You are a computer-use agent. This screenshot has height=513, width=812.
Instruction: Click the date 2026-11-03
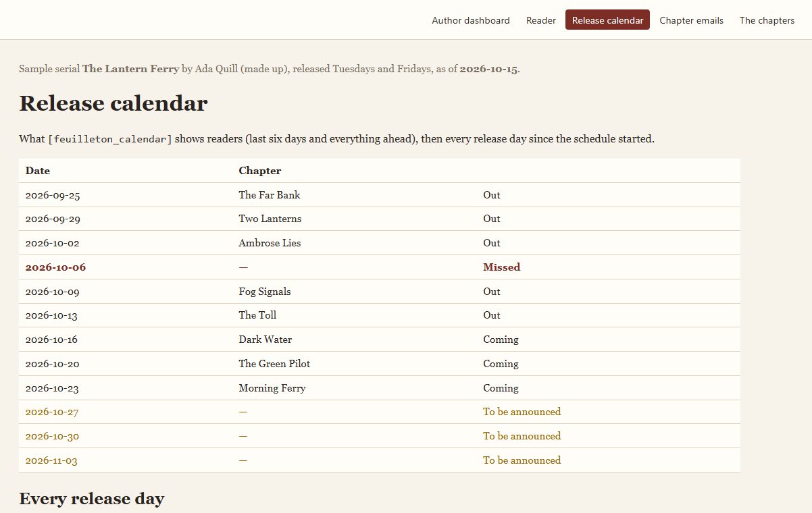[53, 460]
